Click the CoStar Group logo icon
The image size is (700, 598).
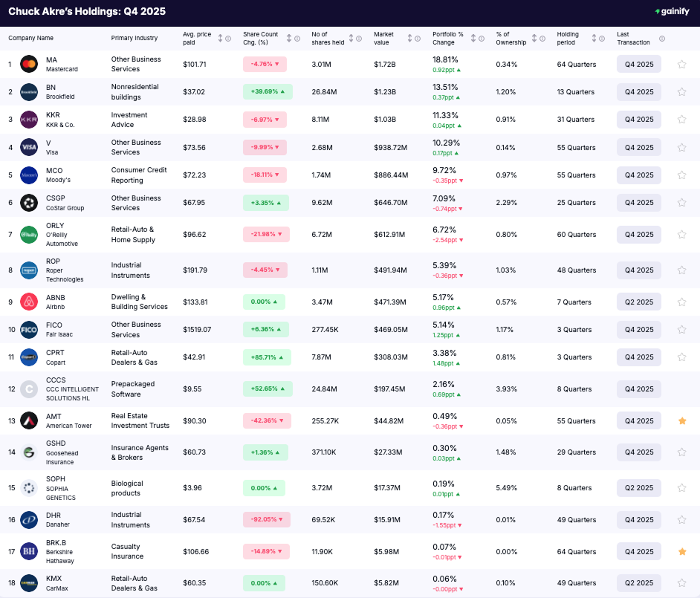(29, 203)
